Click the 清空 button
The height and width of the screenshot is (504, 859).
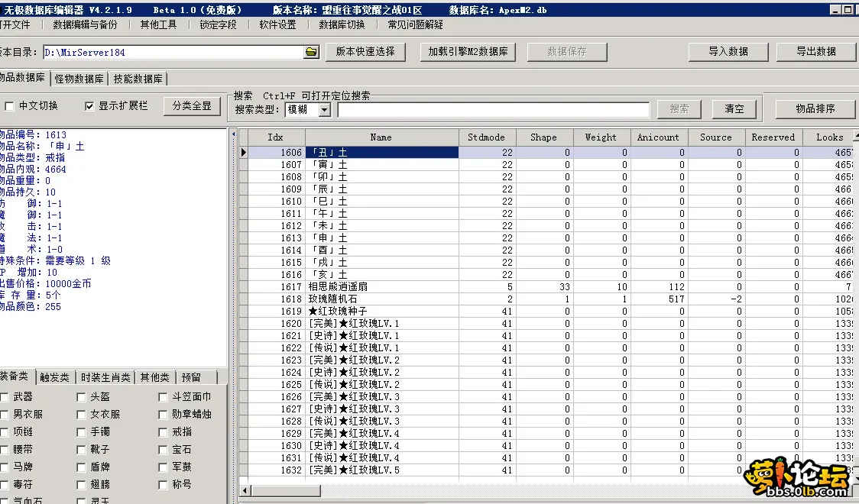[734, 109]
